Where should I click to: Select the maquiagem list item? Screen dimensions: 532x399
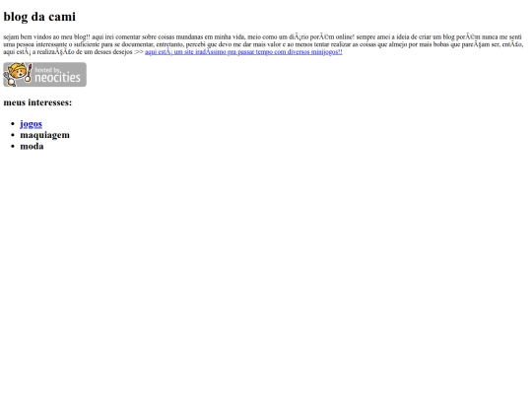44,135
